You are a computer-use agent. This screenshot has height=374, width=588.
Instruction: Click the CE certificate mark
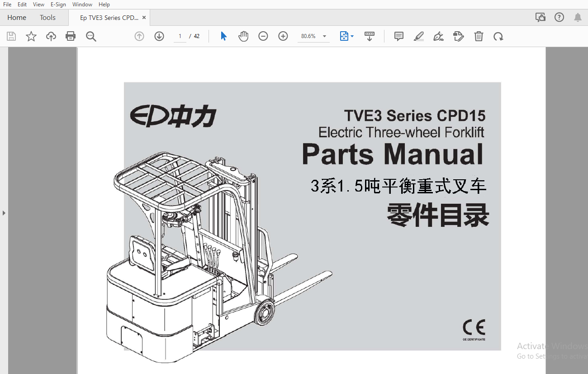(x=474, y=329)
